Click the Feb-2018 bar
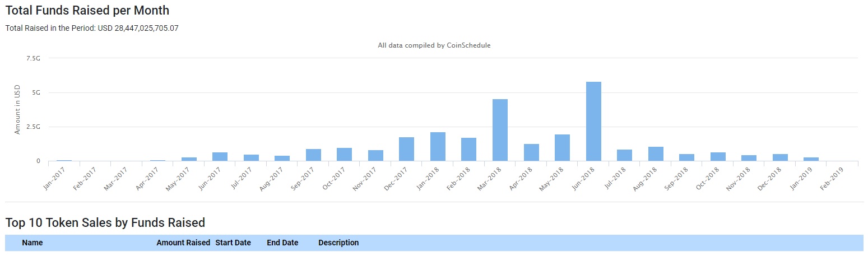Viewport: 868px width, 256px height. click(x=468, y=150)
